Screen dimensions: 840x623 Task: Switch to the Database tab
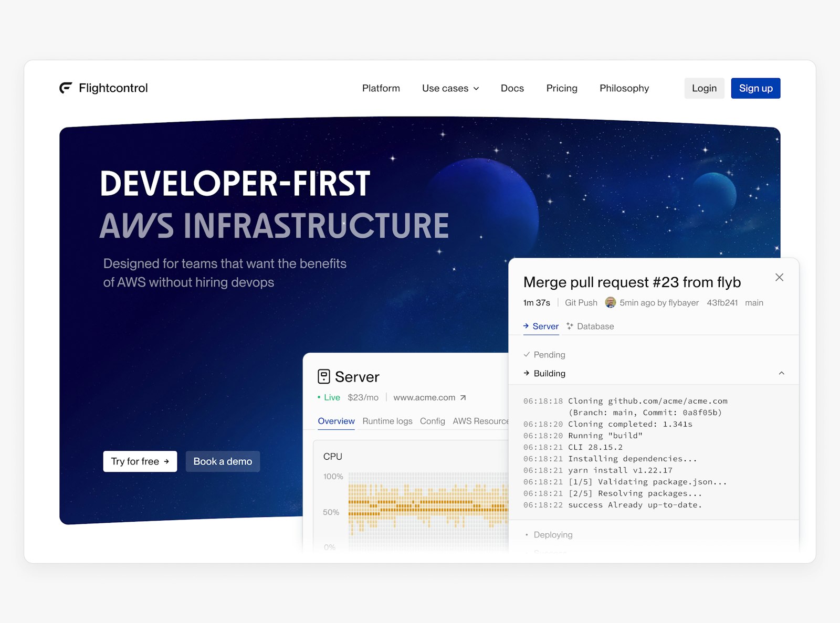pyautogui.click(x=590, y=326)
